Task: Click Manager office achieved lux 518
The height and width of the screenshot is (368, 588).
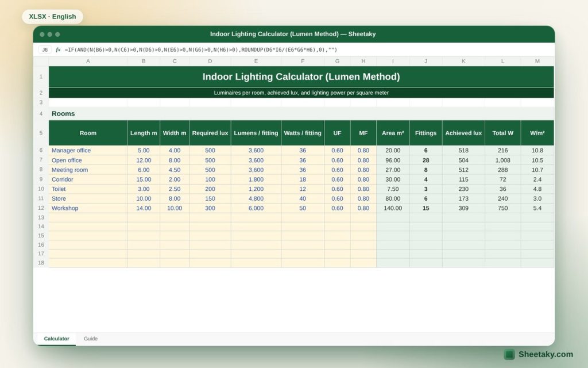Action: 463,150
